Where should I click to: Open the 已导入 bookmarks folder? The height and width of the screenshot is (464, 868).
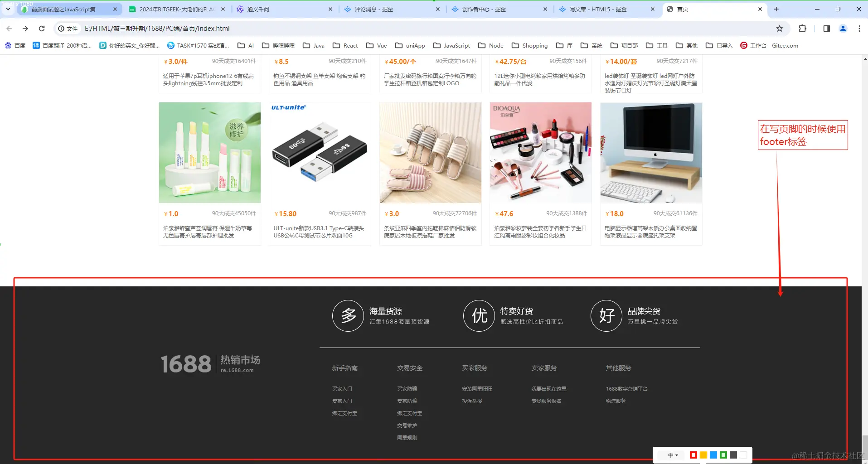pos(719,45)
